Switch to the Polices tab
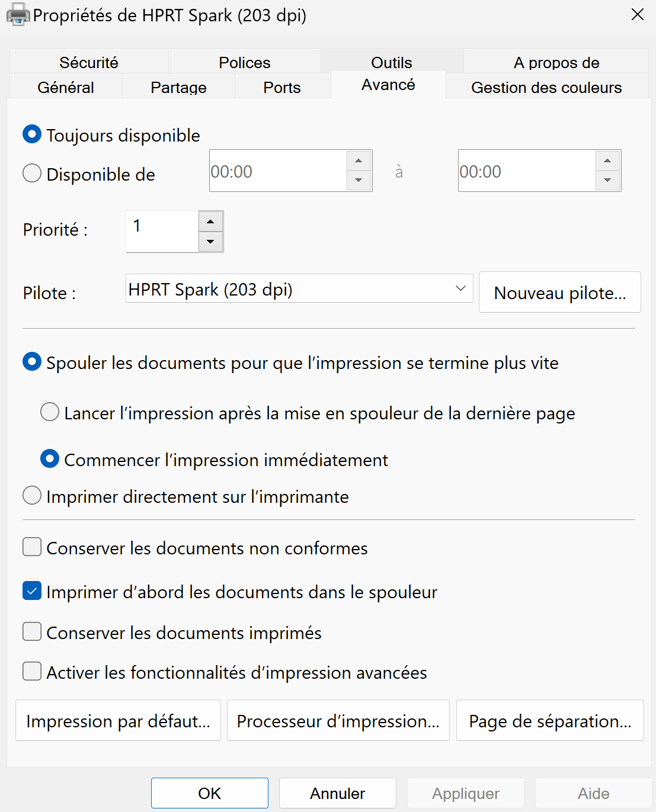The image size is (656, 812). click(x=244, y=62)
